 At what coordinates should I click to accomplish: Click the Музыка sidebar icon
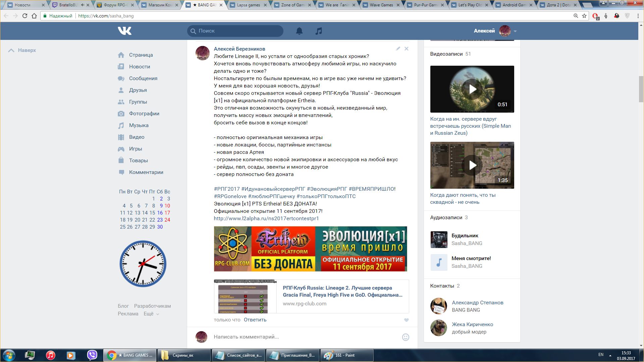click(121, 125)
